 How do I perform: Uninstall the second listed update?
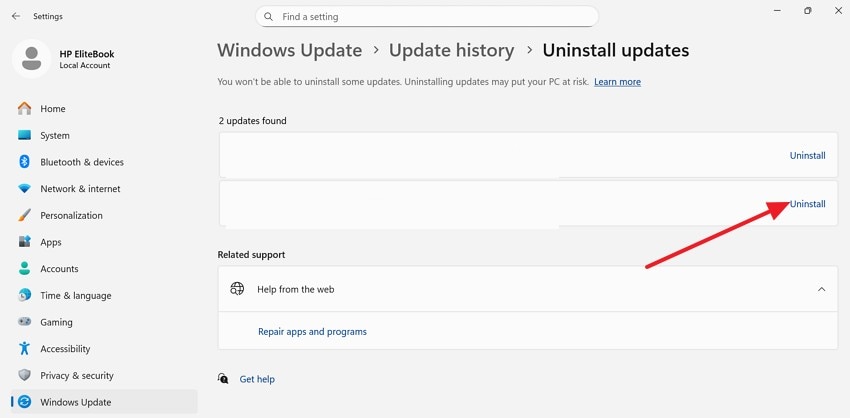tap(807, 204)
